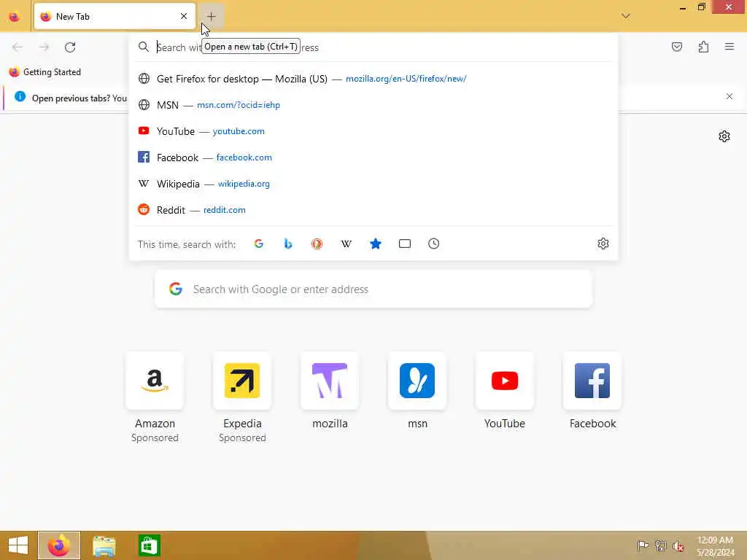Expand the list all tabs chevron
The height and width of the screenshot is (560, 747).
[x=625, y=16]
